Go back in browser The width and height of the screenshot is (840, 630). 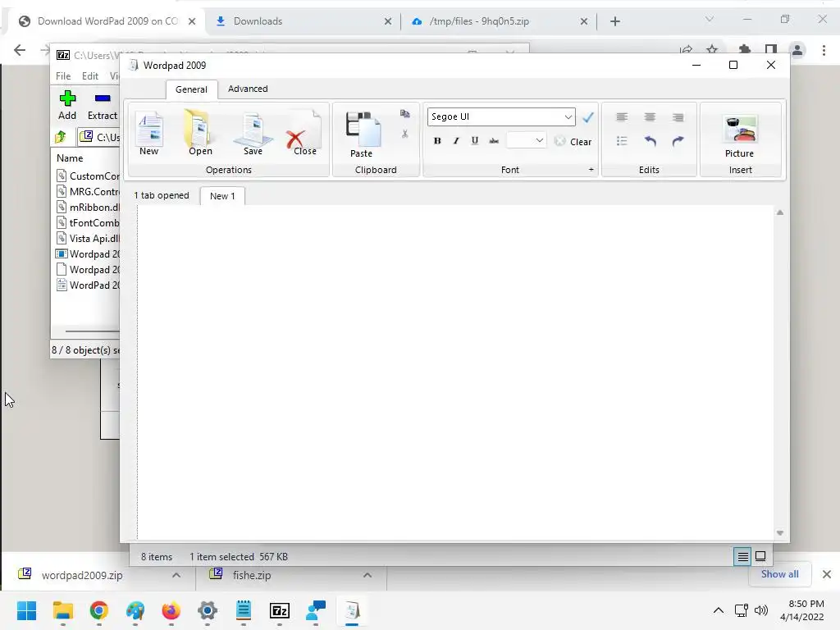pos(20,50)
